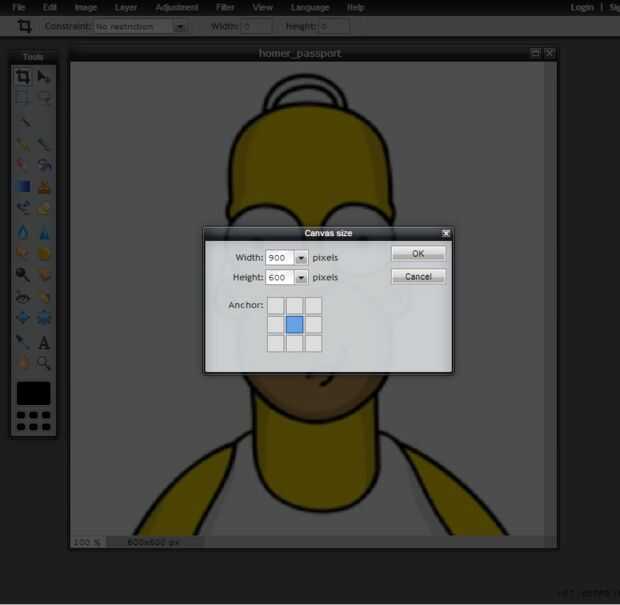The height and width of the screenshot is (605, 620).
Task: Select the Eraser tool
Action: click(23, 164)
